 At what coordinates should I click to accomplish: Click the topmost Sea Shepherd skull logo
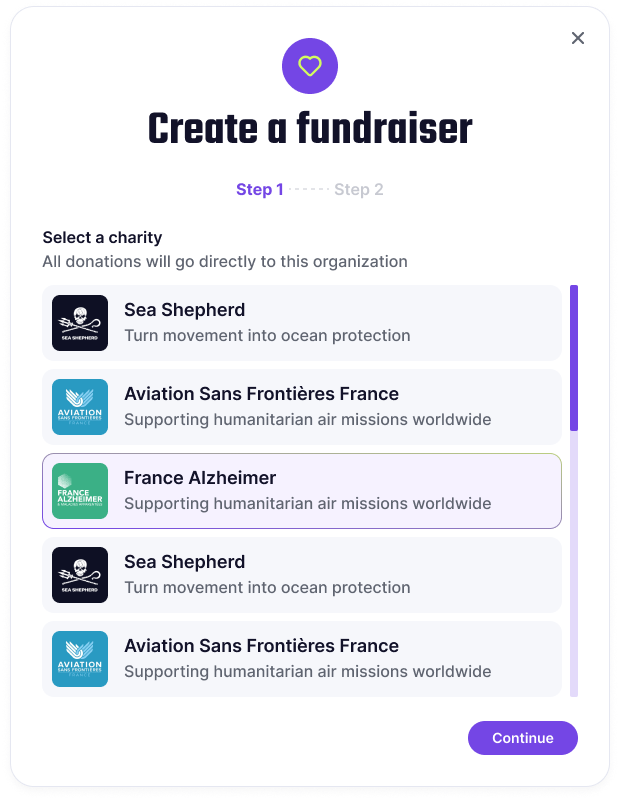tap(80, 323)
